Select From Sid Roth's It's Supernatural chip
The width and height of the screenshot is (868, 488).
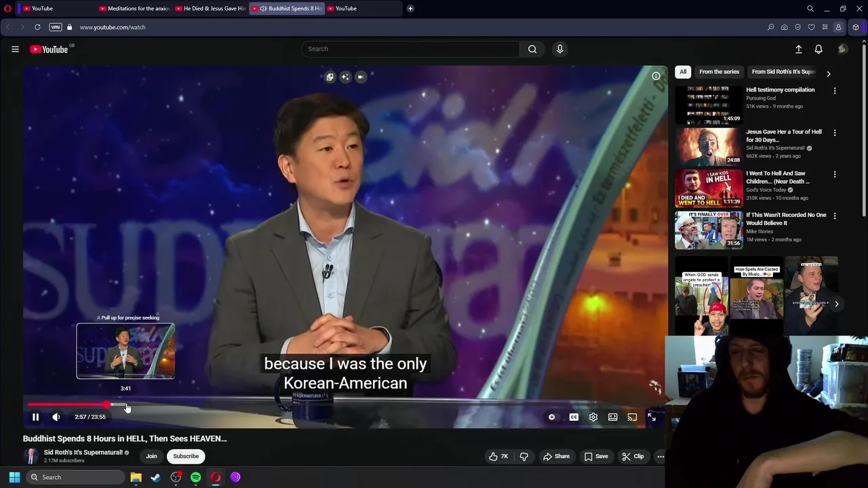783,72
